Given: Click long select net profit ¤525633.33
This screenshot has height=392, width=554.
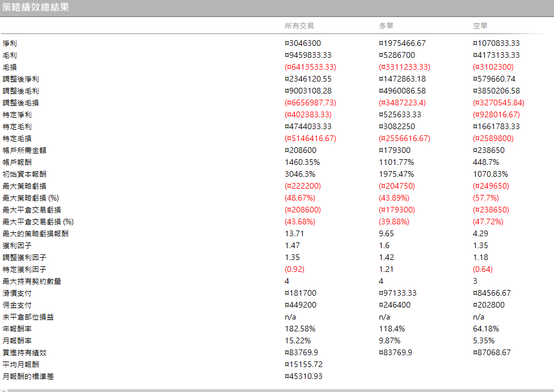Looking at the screenshot, I should click(x=400, y=114).
